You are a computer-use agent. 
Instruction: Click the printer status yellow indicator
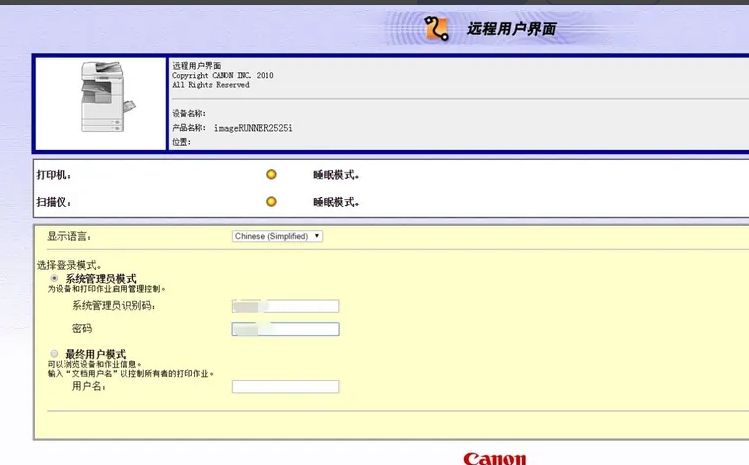pyautogui.click(x=271, y=174)
